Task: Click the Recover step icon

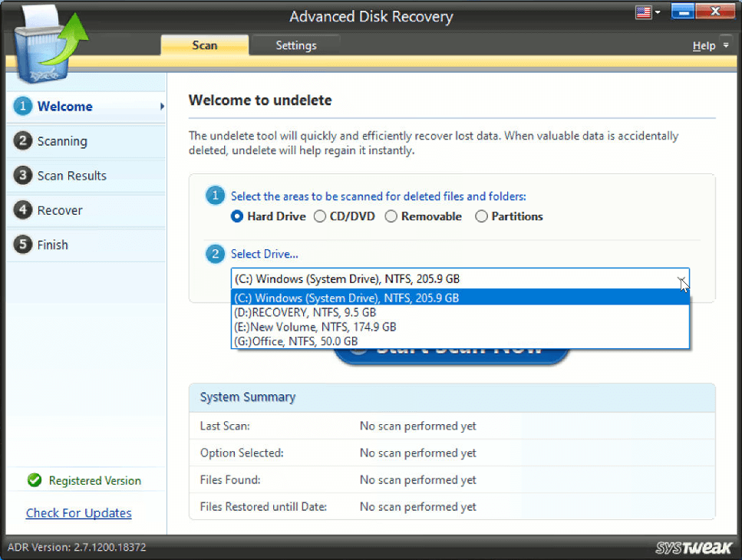Action: pos(25,210)
